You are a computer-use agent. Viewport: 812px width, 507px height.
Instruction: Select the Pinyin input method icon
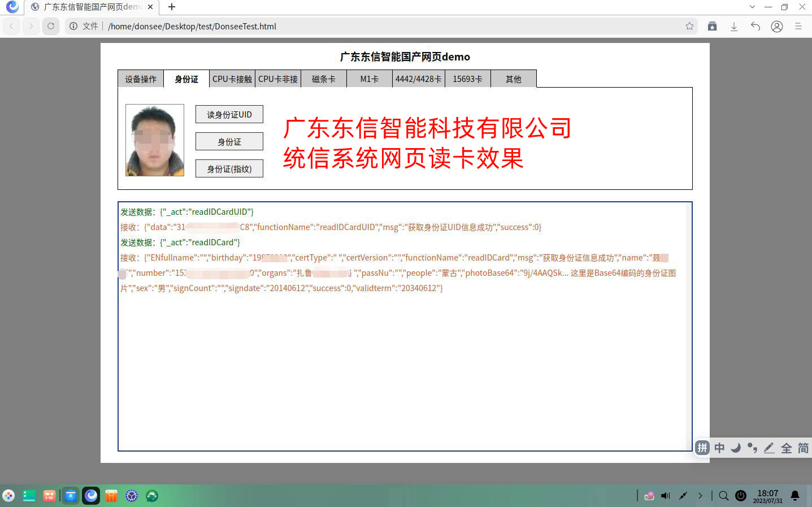(702, 448)
